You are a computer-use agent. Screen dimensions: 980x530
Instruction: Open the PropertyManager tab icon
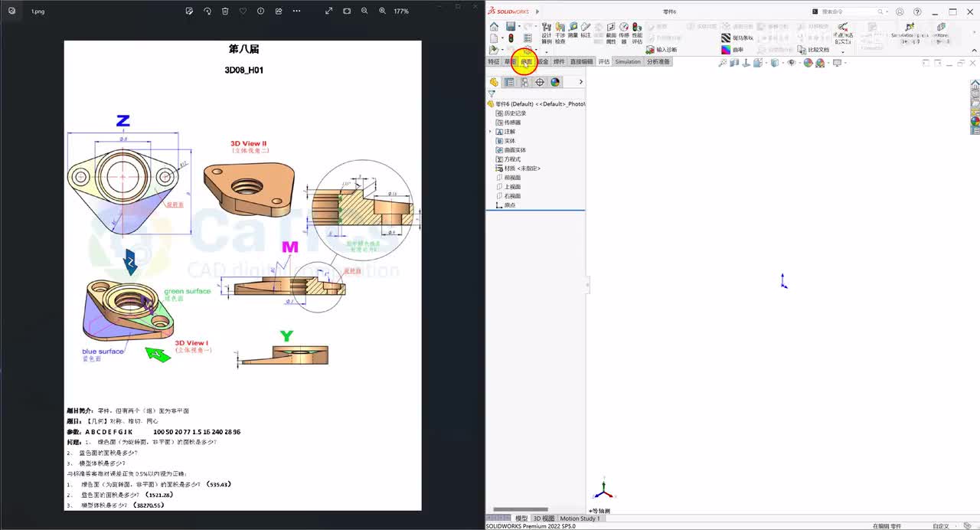click(x=509, y=82)
